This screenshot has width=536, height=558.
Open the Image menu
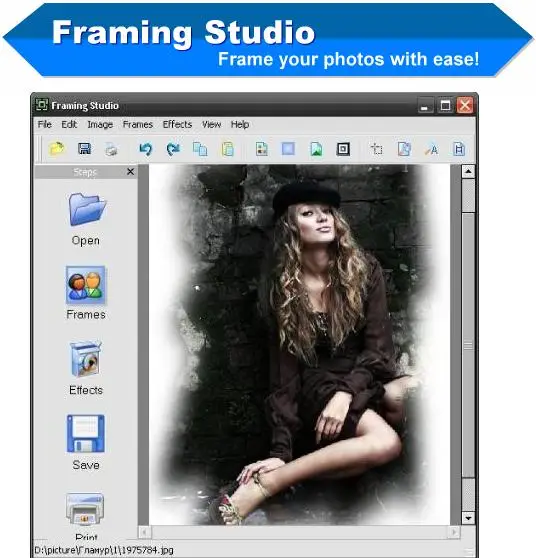click(100, 125)
